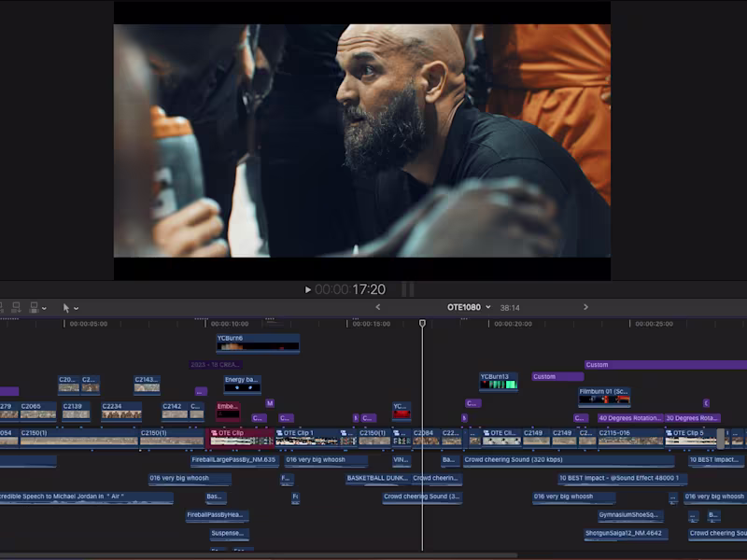
Task: Select the C2084 clip
Action: click(x=426, y=438)
